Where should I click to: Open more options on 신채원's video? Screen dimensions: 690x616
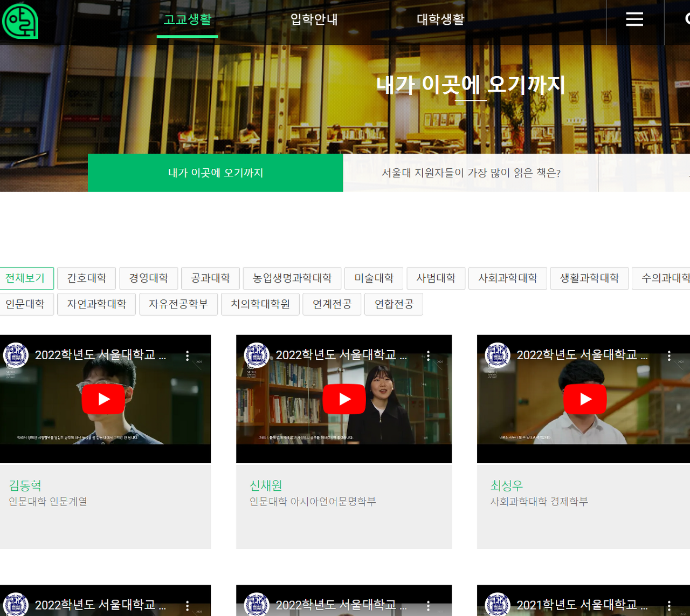pos(428,355)
